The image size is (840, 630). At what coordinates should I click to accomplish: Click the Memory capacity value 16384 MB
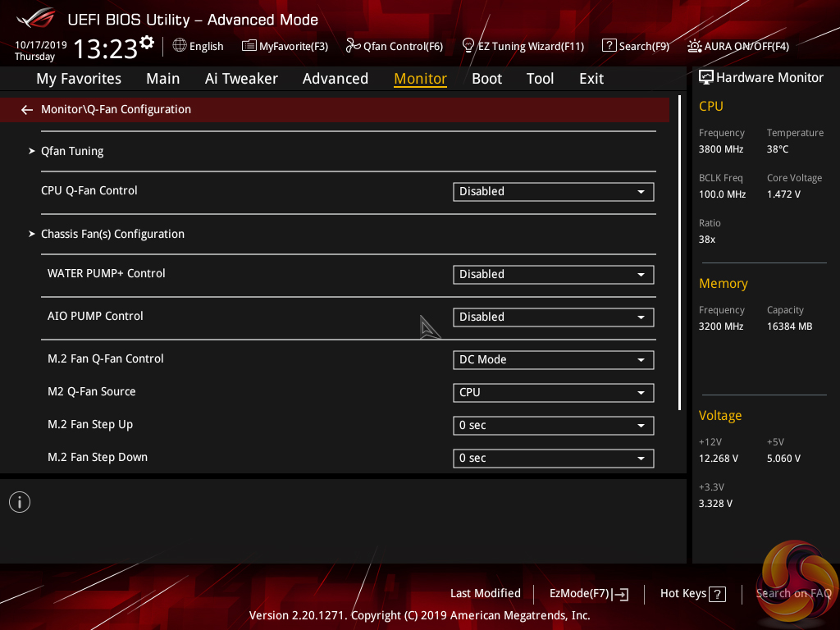click(x=790, y=326)
